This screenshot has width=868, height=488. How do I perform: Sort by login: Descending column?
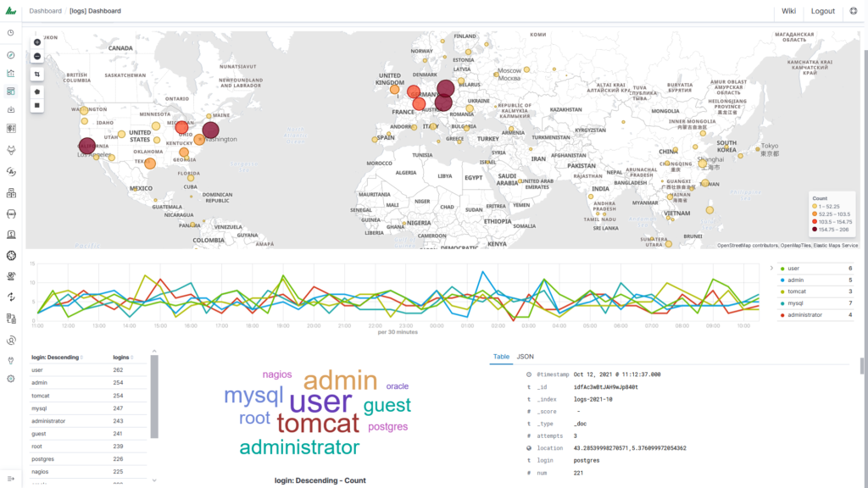coord(56,358)
